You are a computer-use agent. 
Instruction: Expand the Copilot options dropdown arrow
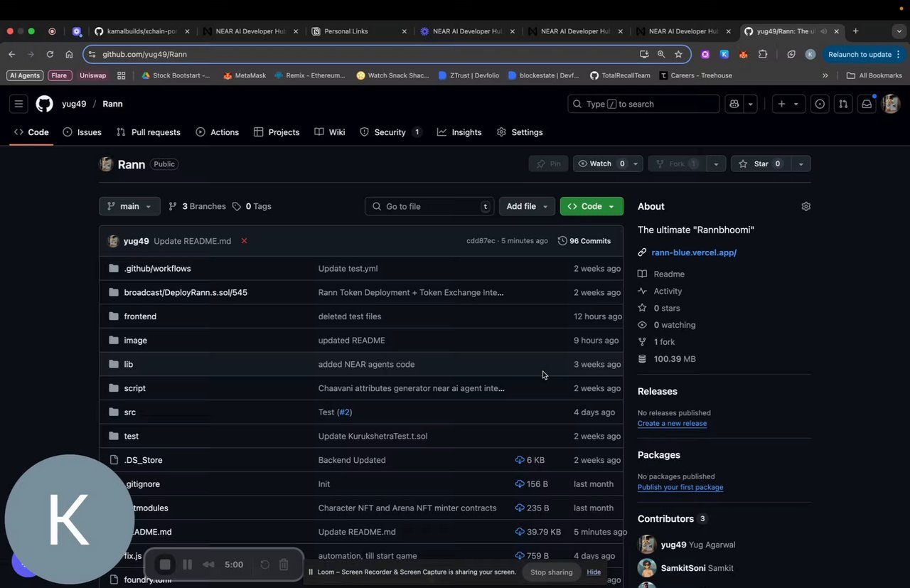(x=750, y=104)
